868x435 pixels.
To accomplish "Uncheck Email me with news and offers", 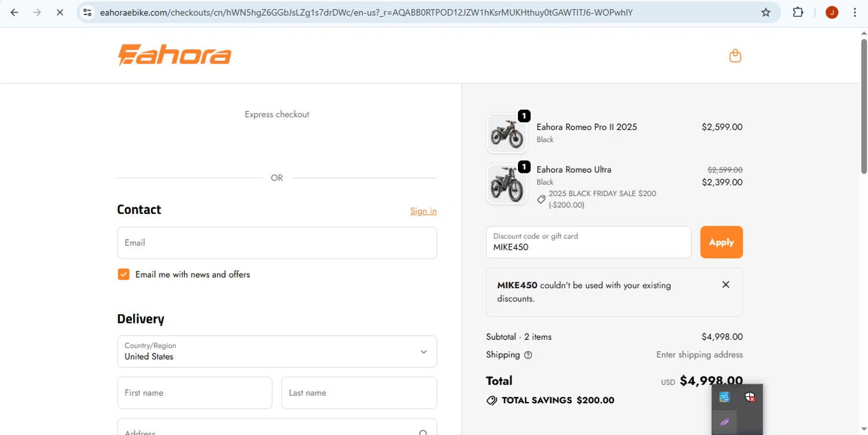I will 123,274.
